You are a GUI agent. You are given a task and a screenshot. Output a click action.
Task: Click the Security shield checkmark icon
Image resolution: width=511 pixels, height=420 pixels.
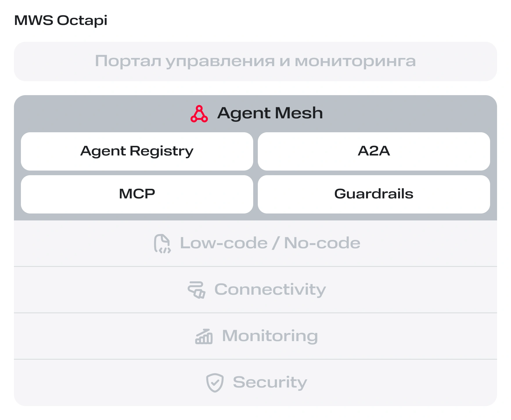215,383
